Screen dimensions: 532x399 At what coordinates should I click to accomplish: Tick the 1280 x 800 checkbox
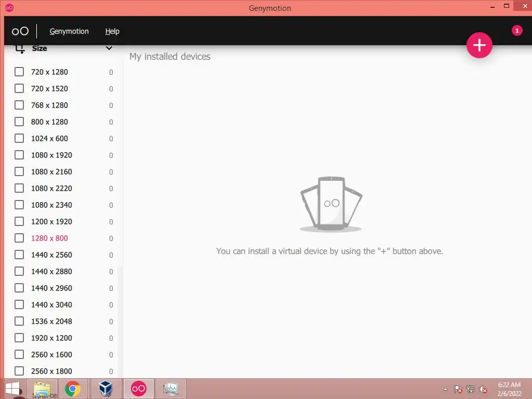pyautogui.click(x=19, y=238)
